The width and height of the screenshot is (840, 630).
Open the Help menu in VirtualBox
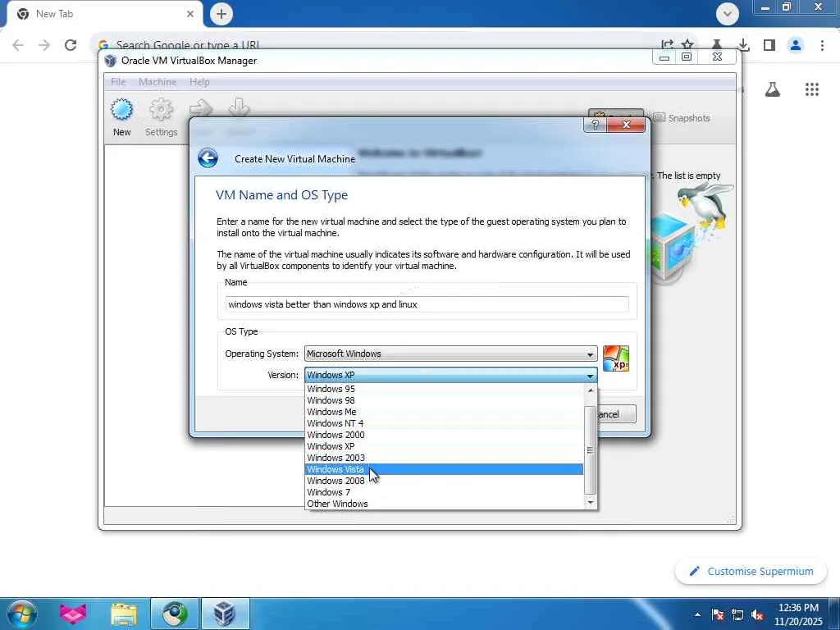(x=199, y=82)
